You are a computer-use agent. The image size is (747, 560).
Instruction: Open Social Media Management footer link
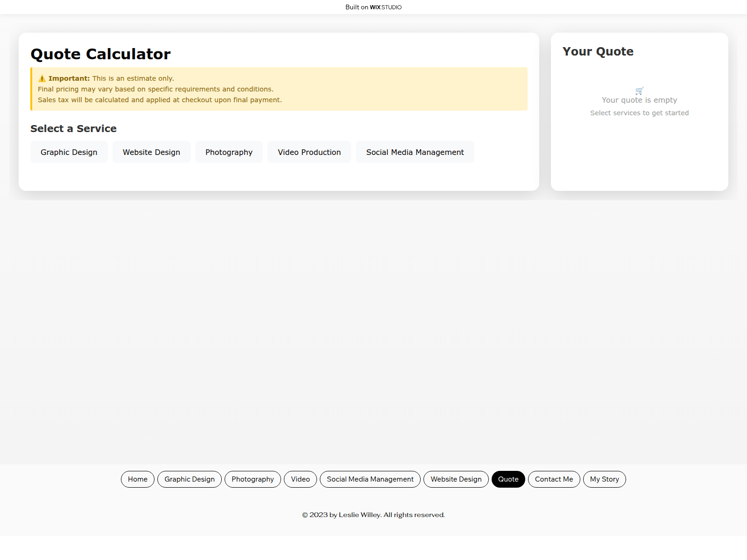[370, 479]
